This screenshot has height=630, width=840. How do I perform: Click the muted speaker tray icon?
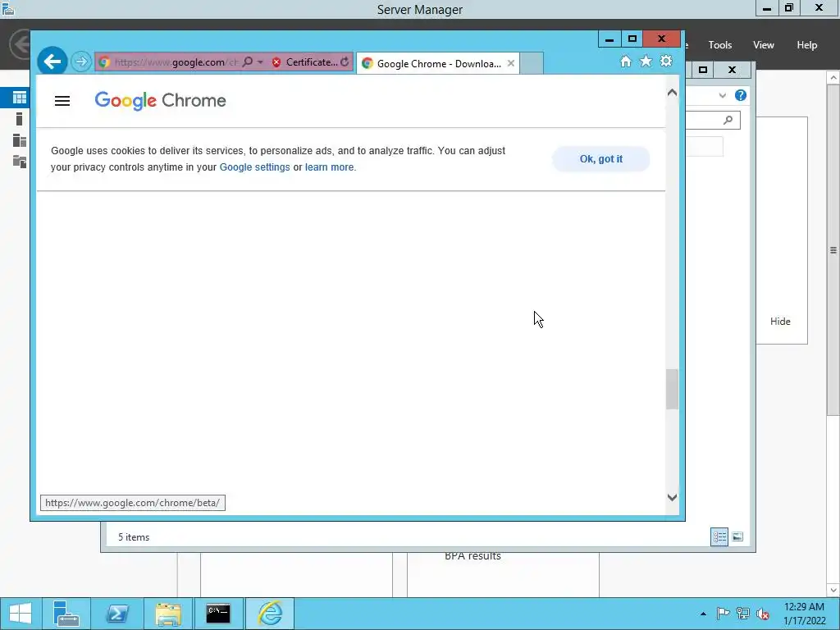click(763, 614)
